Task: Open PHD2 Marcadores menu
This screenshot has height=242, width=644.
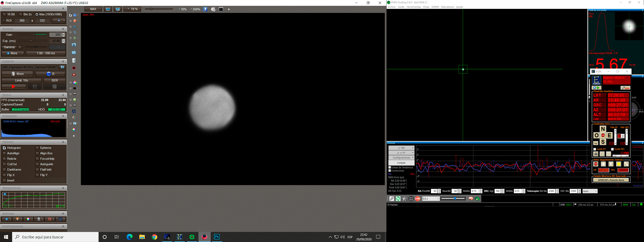Action: coord(448,7)
